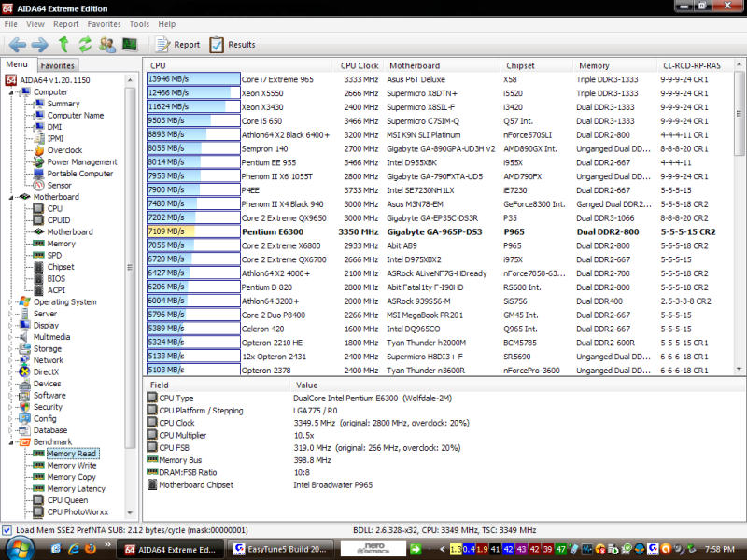Switch to the Menu tab in sidebar

click(17, 64)
